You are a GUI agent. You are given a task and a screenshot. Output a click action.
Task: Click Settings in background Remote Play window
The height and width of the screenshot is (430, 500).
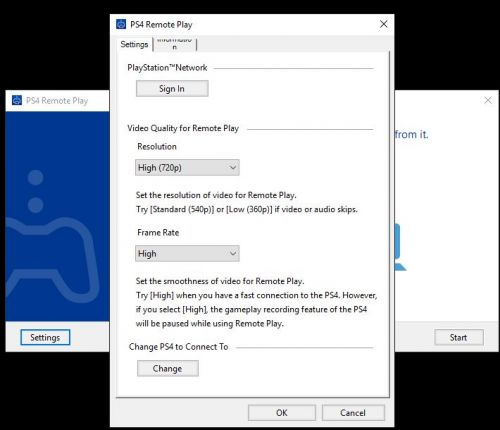coord(45,337)
